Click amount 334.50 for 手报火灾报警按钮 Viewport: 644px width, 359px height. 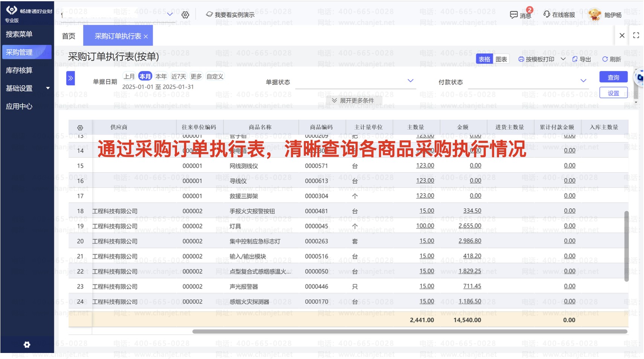click(x=472, y=211)
